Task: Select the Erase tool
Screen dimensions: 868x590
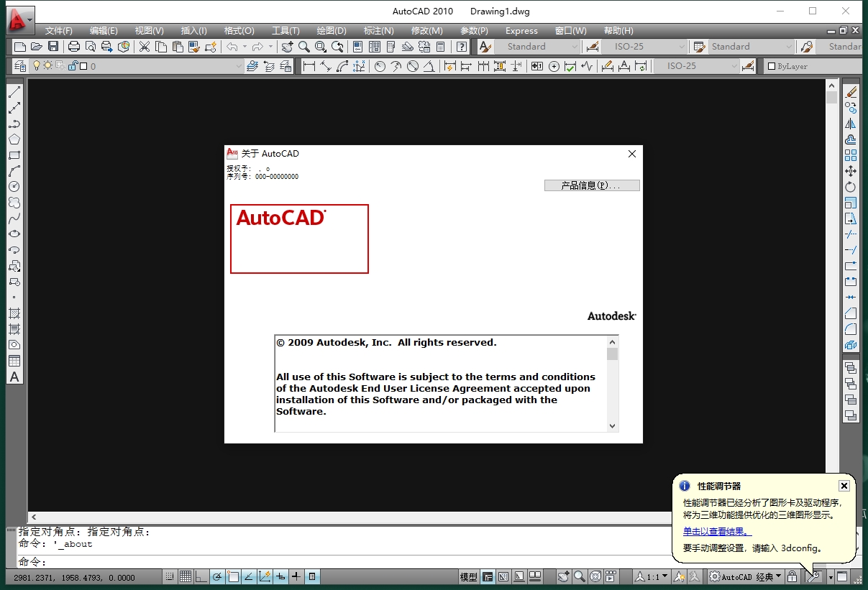Action: click(x=851, y=92)
